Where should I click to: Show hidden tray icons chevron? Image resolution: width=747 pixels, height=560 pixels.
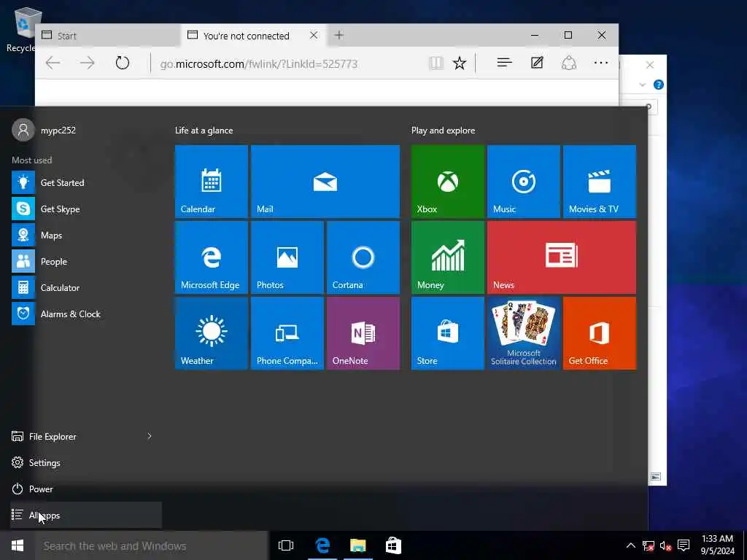pyautogui.click(x=630, y=545)
